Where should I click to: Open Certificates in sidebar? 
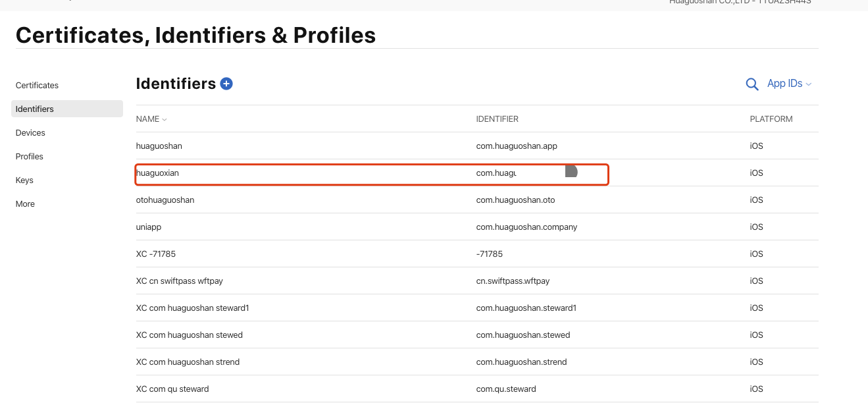click(37, 85)
